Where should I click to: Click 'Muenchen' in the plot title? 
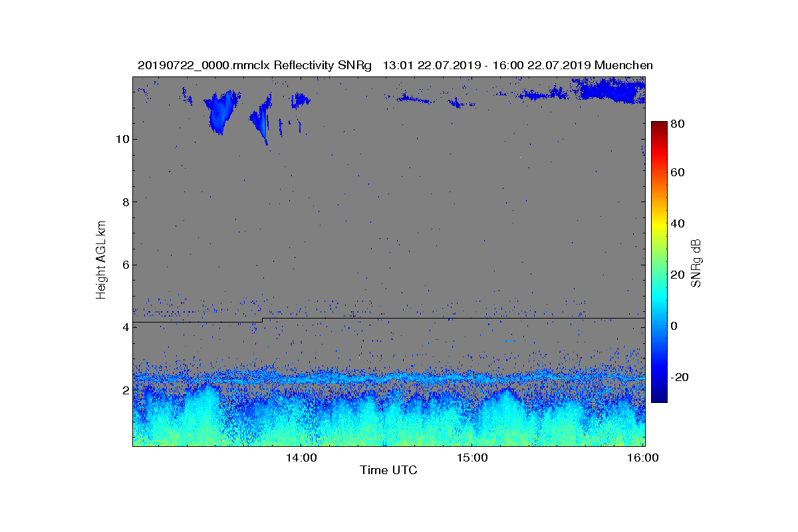623,65
